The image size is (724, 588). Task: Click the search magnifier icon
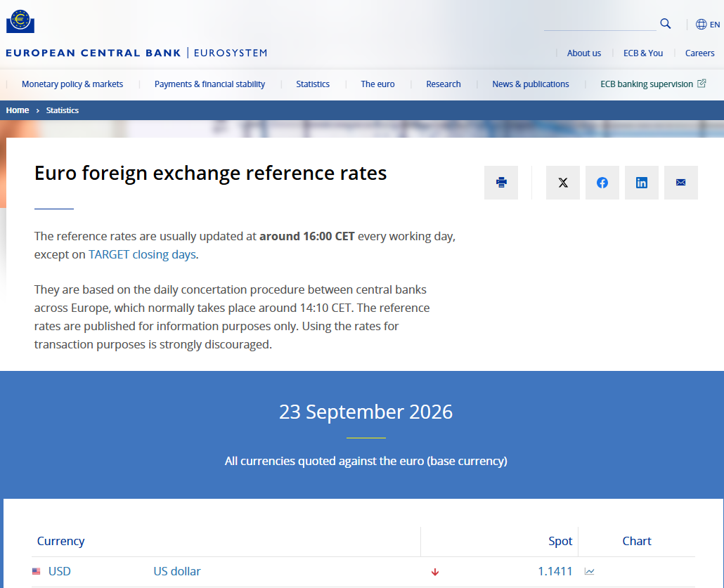665,24
